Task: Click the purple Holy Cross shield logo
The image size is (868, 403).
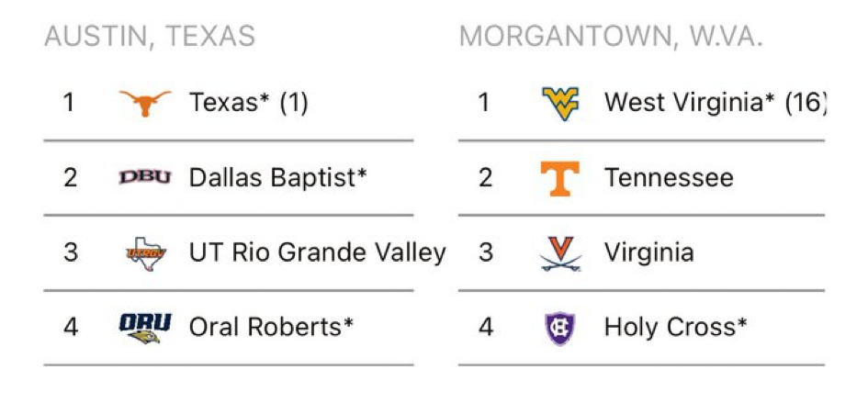Action: point(560,329)
